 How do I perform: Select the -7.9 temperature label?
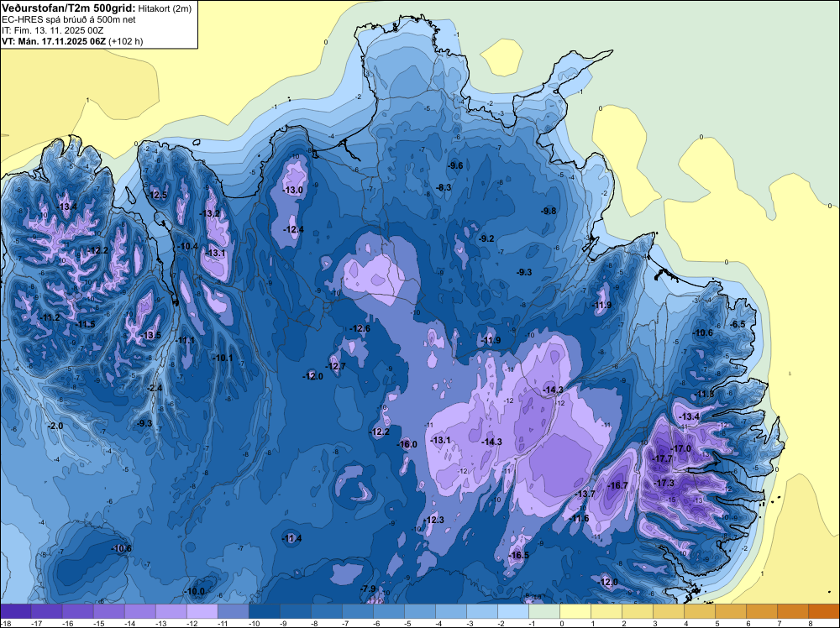[x=369, y=589]
